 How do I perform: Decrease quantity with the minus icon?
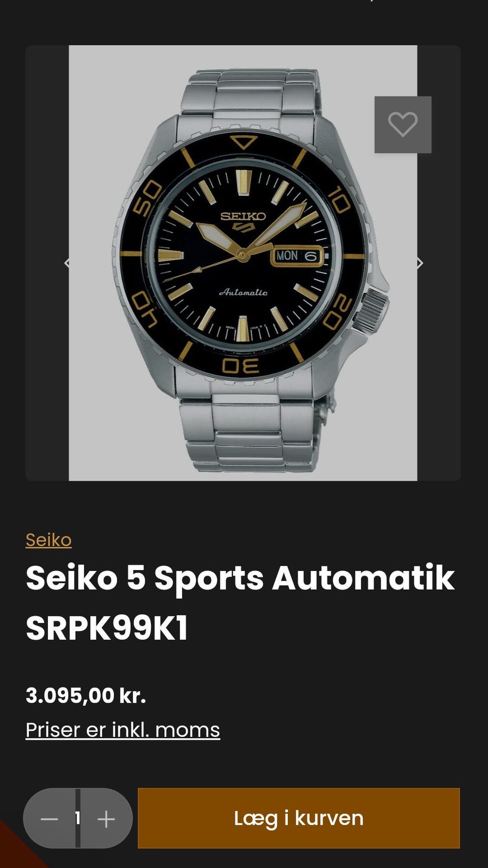click(x=49, y=819)
